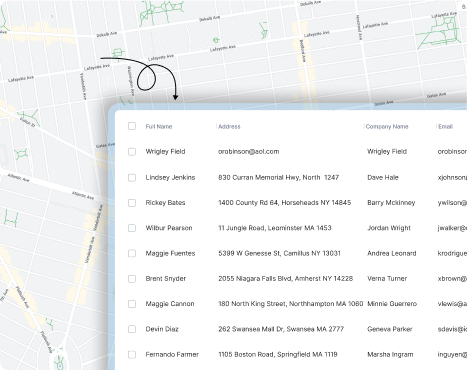This screenshot has width=467, height=370.
Task: Click the Email column header
Action: coord(445,126)
